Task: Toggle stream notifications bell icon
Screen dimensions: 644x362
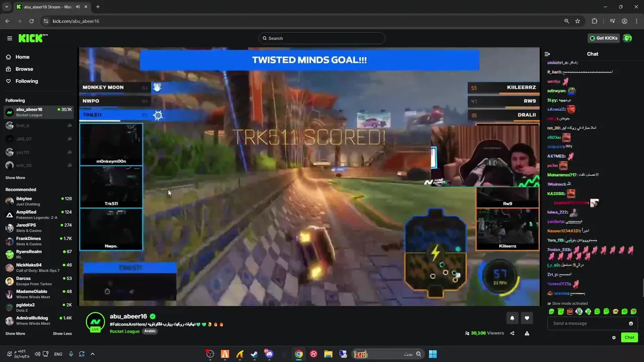Action: click(x=512, y=318)
